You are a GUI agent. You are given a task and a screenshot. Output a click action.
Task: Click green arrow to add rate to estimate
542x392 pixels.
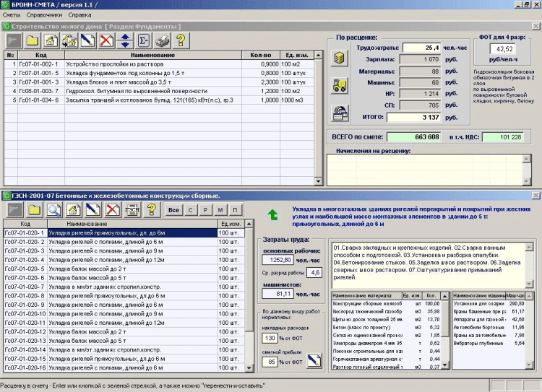(272, 215)
